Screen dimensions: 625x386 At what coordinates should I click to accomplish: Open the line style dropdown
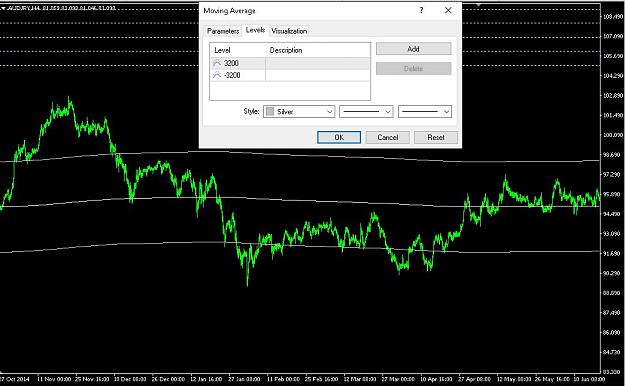pos(366,112)
